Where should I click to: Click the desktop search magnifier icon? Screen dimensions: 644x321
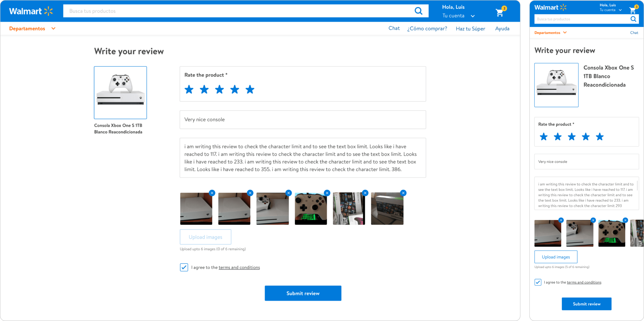(x=418, y=11)
